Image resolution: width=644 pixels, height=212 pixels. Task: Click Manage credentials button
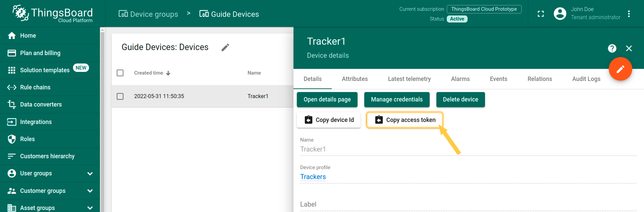pos(397,99)
